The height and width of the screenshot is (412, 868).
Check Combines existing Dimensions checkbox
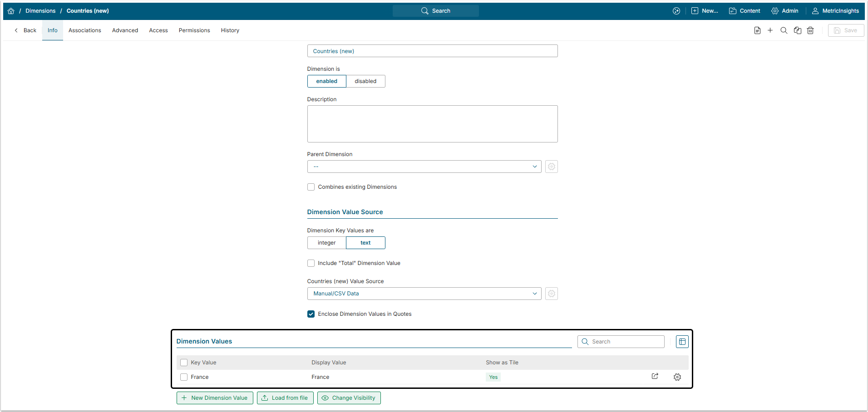pyautogui.click(x=311, y=187)
